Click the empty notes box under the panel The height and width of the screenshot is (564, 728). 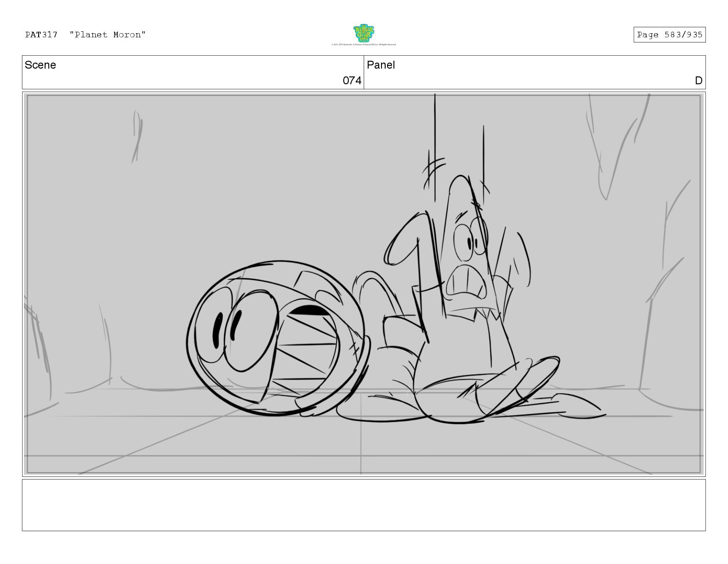tap(364, 505)
